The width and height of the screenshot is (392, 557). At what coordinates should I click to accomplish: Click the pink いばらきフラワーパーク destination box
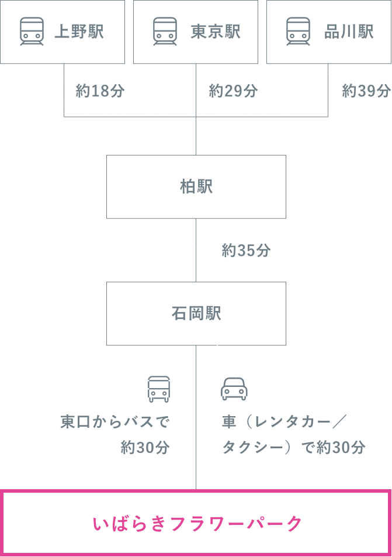(x=196, y=523)
